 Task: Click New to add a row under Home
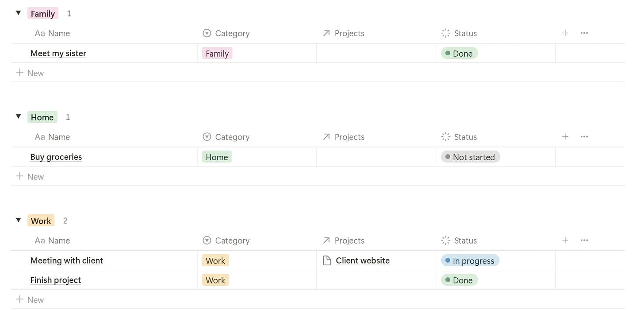(x=35, y=176)
